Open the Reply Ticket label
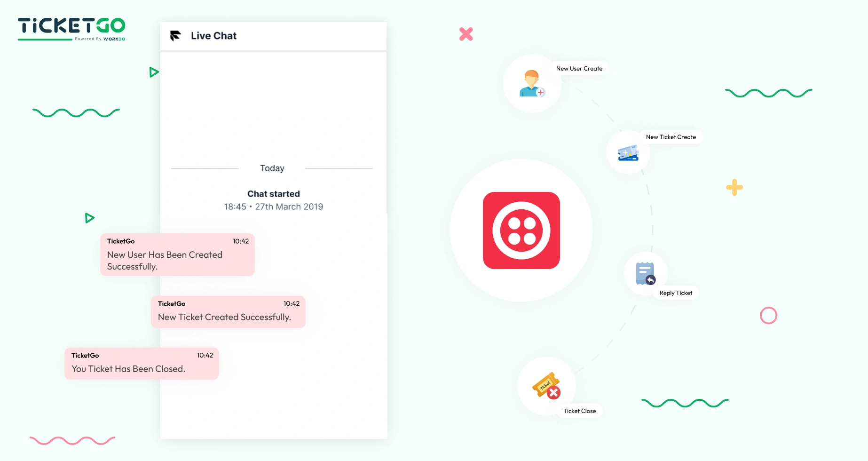 [675, 293]
